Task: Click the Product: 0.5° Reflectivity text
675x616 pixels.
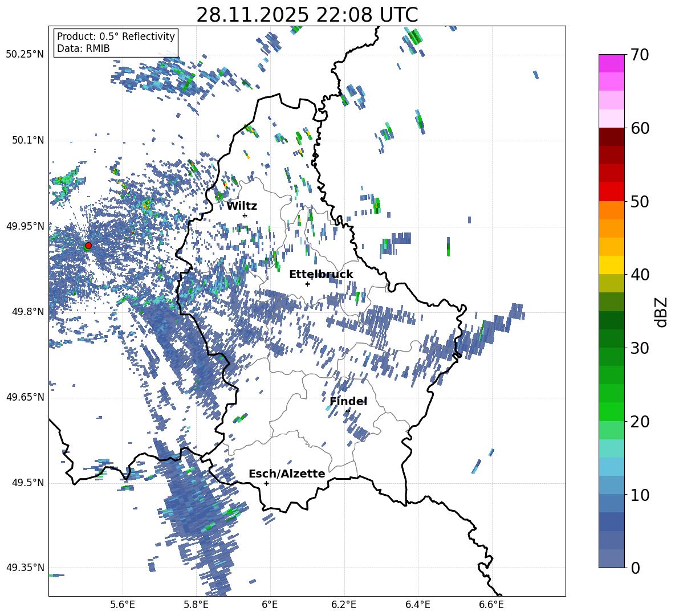Action: pyautogui.click(x=116, y=36)
